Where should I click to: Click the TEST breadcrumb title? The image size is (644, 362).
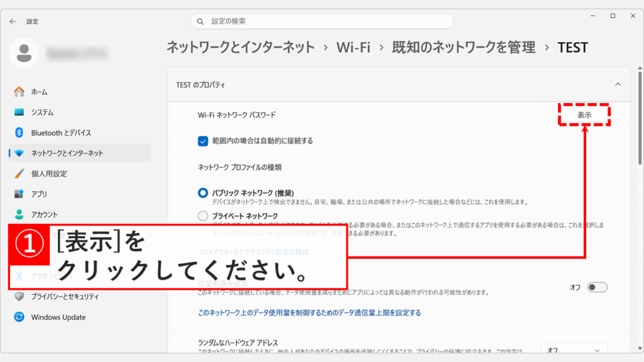point(572,48)
